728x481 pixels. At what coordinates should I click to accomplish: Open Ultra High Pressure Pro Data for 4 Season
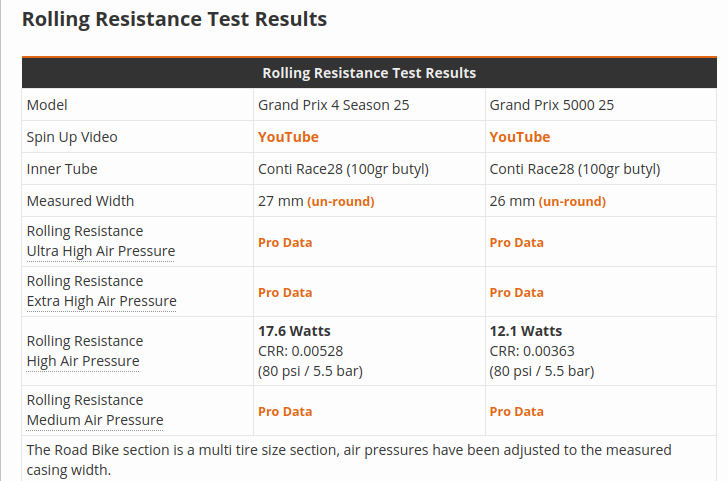click(285, 242)
